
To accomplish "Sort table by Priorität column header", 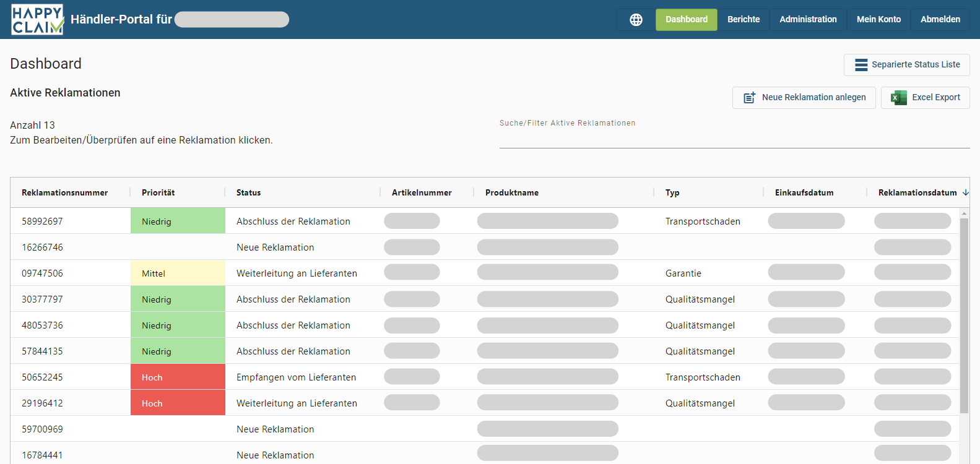I will 158,193.
